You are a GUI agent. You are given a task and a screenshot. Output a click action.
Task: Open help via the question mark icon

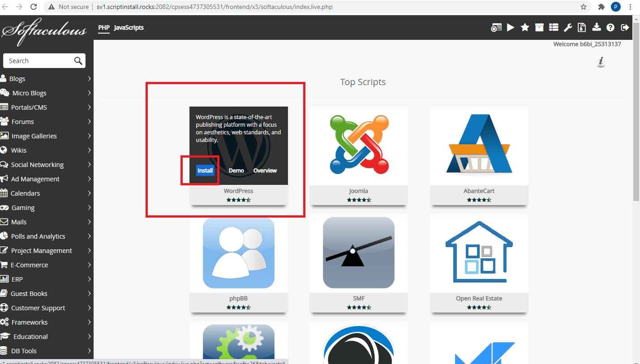[x=610, y=27]
